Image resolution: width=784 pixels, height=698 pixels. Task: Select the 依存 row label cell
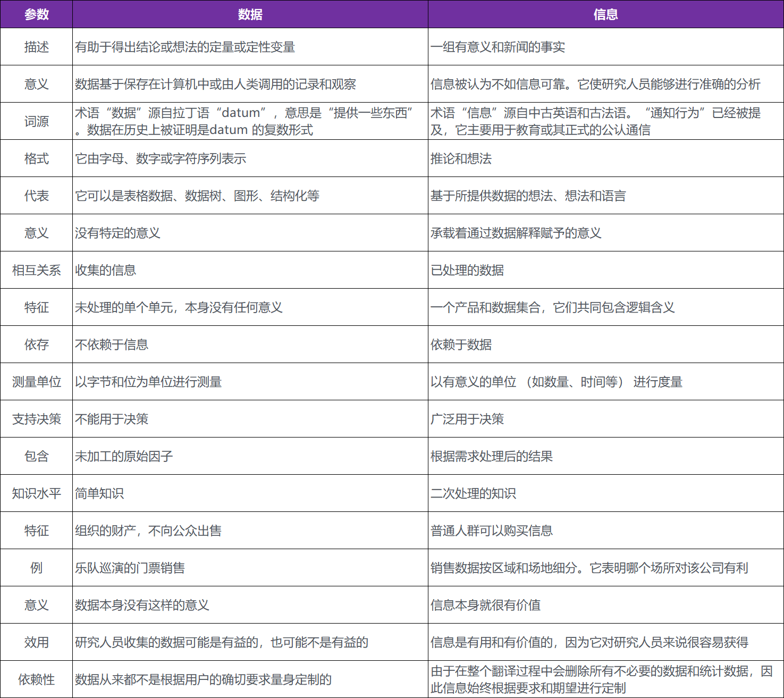[36, 344]
